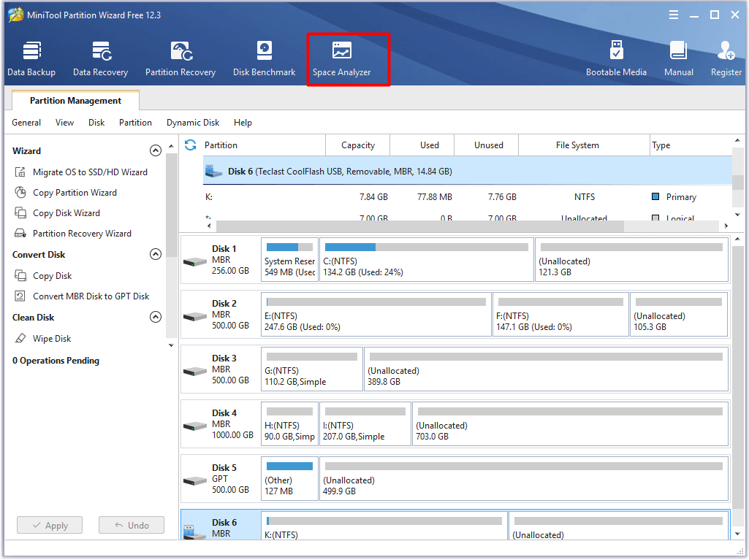The image size is (749, 560).
Task: Sort by the Used column header
Action: [x=422, y=145]
